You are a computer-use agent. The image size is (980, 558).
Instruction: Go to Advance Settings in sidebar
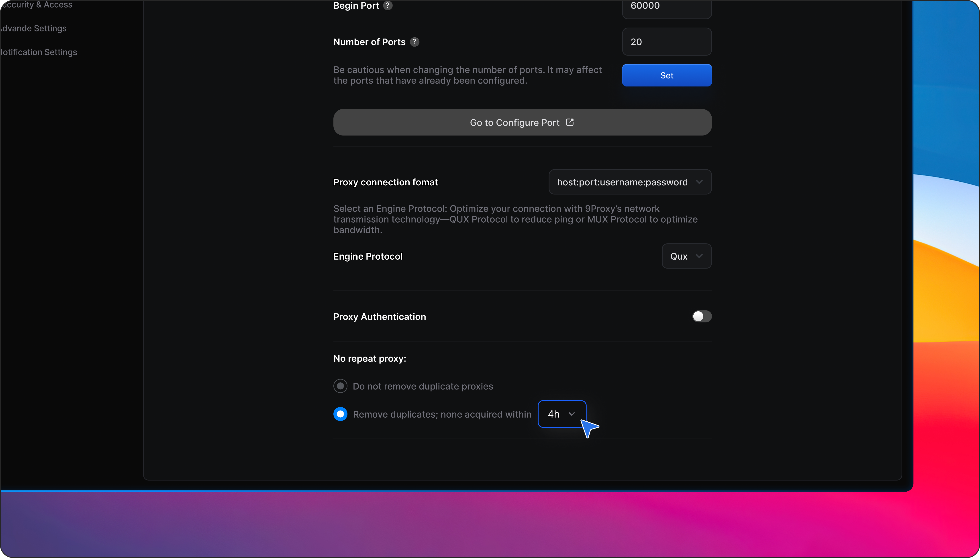34,28
